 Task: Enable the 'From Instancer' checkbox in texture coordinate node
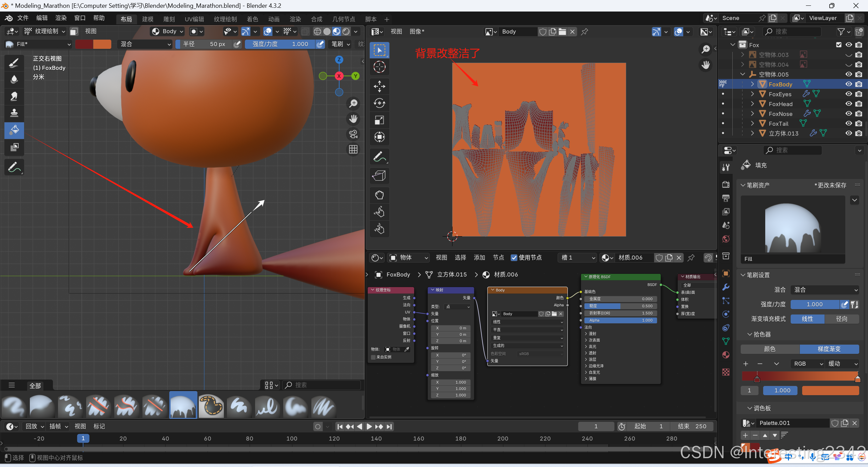[x=373, y=357]
